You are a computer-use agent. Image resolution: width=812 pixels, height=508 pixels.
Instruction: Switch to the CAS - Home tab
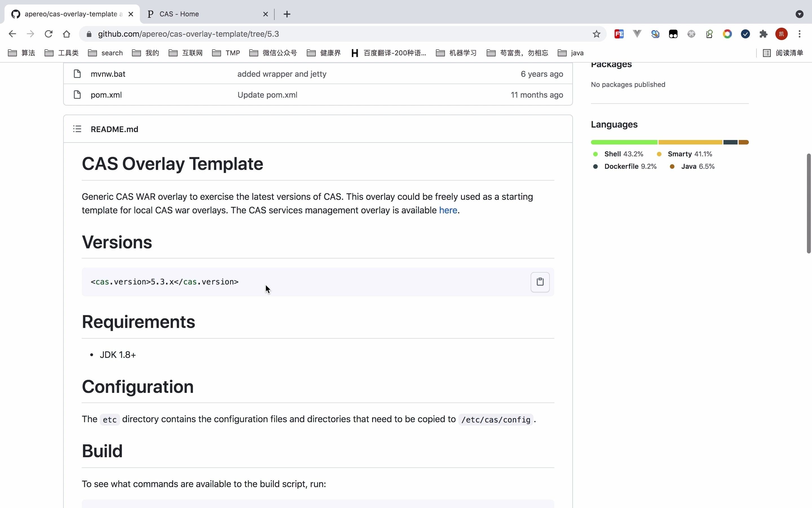[x=206, y=14]
